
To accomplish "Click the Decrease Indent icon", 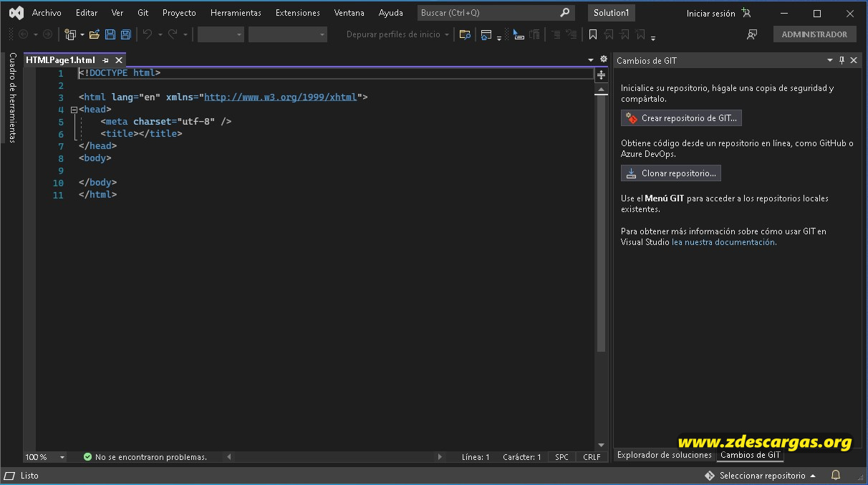I will [555, 34].
